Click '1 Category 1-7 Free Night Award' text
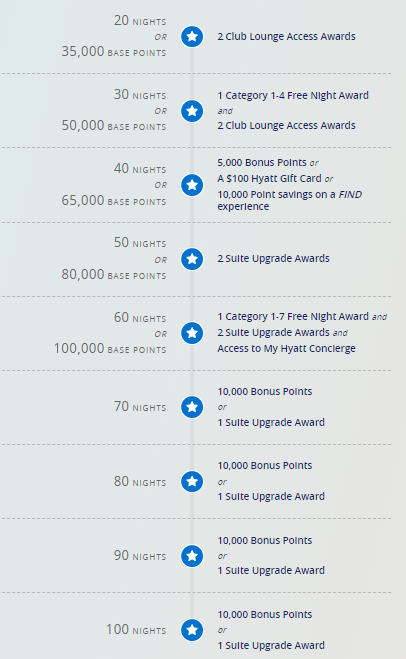 click(293, 316)
